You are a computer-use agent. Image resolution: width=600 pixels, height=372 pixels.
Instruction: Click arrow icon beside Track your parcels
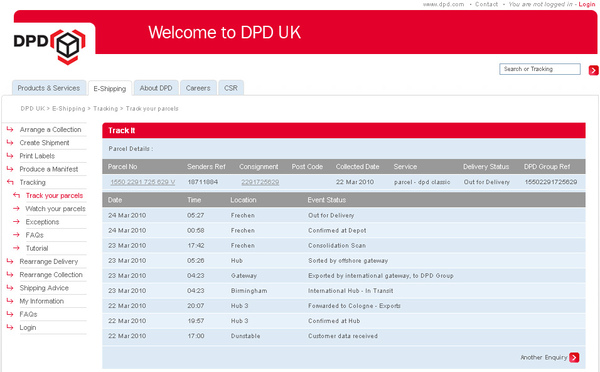16,195
